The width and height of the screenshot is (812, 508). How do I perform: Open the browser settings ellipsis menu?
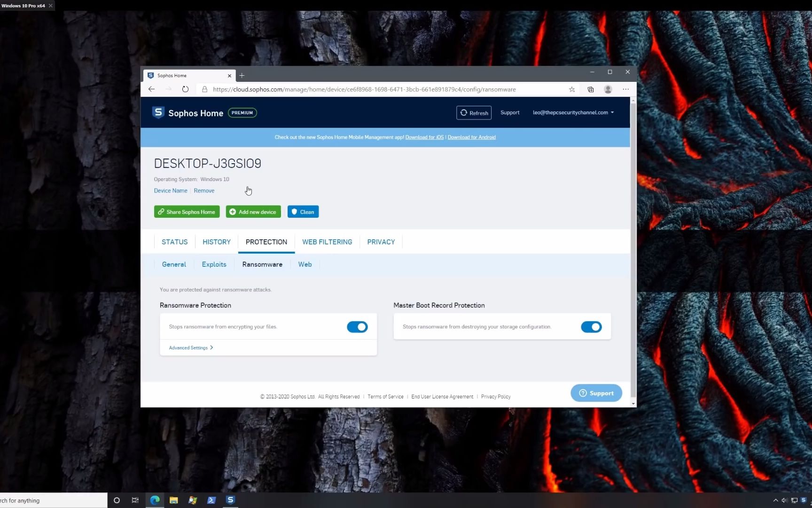[625, 89]
